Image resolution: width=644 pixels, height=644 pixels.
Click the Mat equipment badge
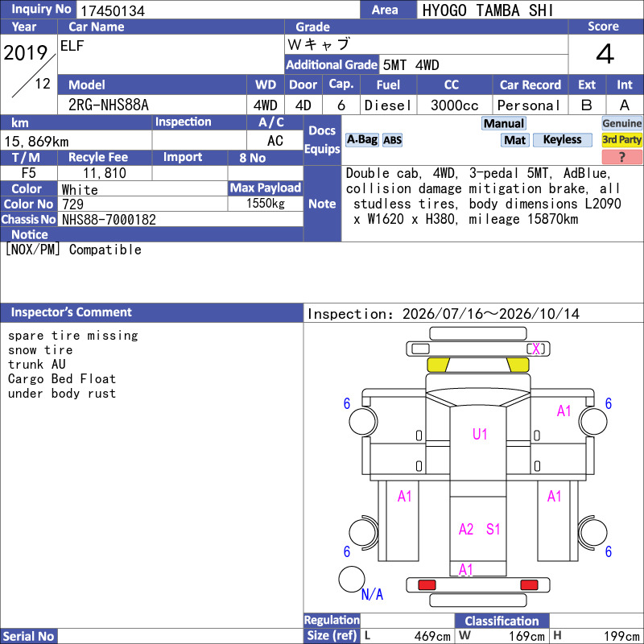click(515, 140)
